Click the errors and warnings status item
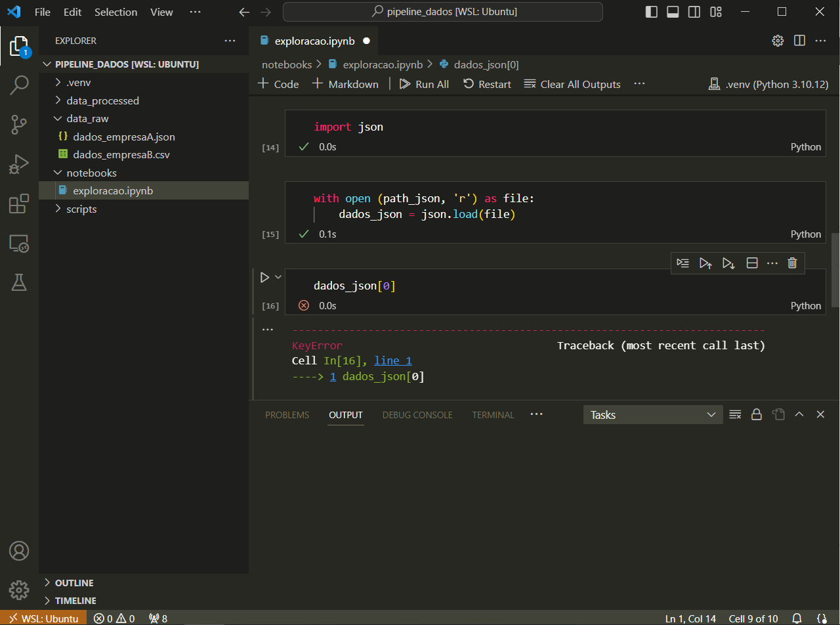Image resolution: width=840 pixels, height=625 pixels. pyautogui.click(x=114, y=618)
